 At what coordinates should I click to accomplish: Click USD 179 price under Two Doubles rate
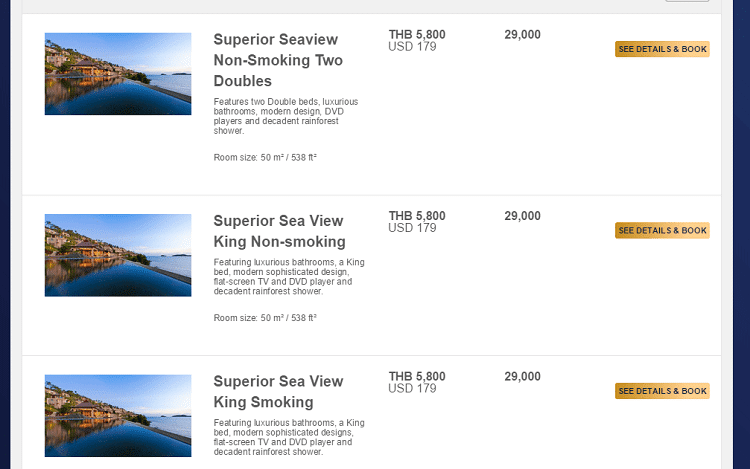(x=412, y=46)
